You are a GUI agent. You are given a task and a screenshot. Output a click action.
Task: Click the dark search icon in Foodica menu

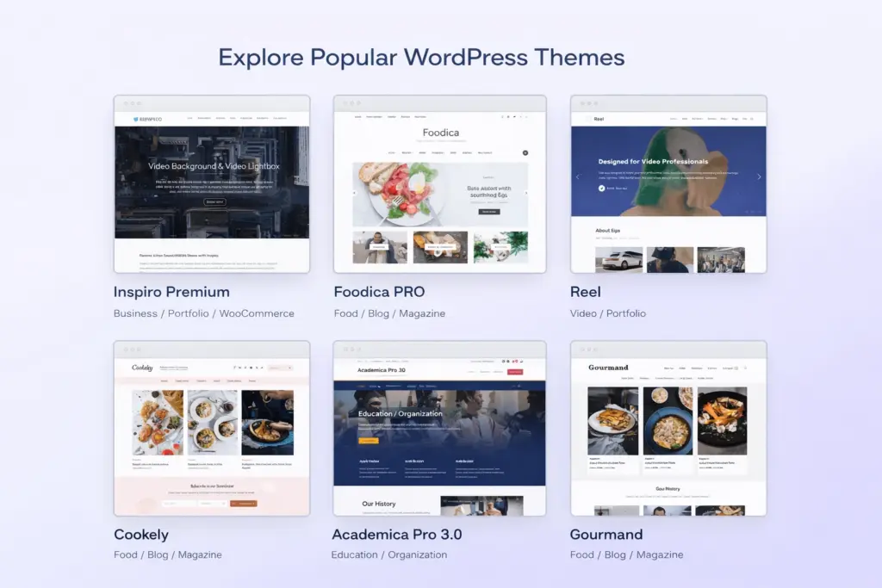pyautogui.click(x=525, y=152)
